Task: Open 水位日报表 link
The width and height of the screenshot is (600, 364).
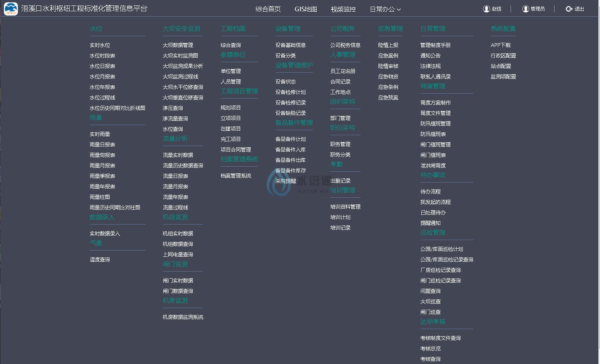Action: point(103,66)
